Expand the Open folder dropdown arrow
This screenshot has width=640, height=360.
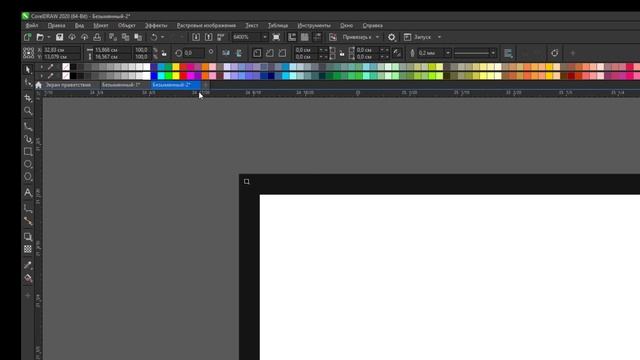pyautogui.click(x=49, y=37)
